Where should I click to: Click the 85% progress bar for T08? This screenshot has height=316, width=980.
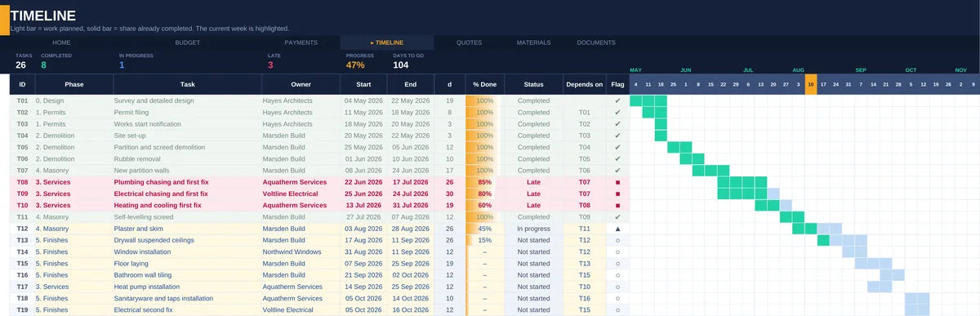tap(484, 182)
